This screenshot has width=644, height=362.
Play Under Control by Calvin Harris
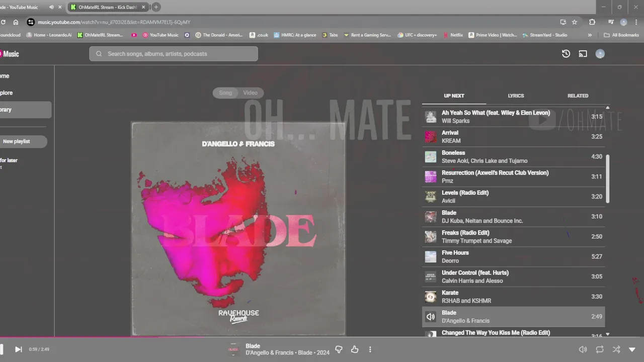coord(513,277)
